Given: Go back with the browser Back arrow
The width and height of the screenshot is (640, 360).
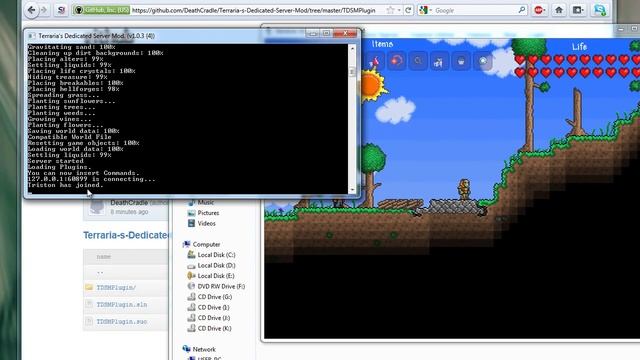Looking at the screenshot, I should (31, 10).
